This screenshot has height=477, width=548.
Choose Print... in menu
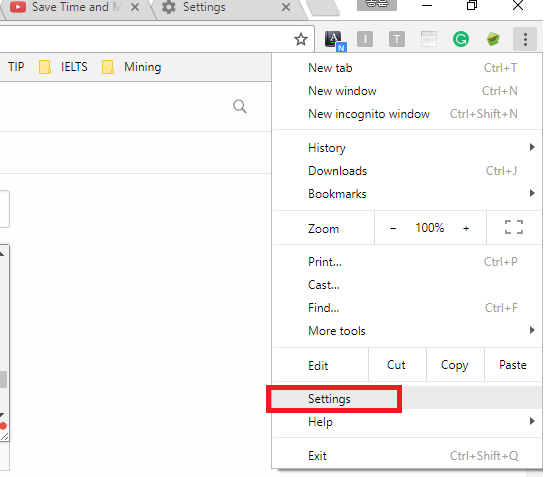pyautogui.click(x=407, y=262)
